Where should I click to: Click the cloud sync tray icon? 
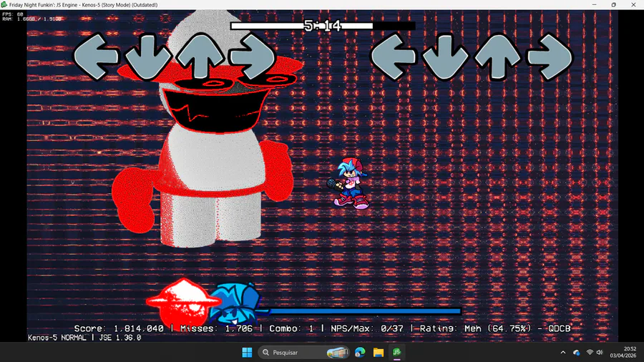point(576,352)
